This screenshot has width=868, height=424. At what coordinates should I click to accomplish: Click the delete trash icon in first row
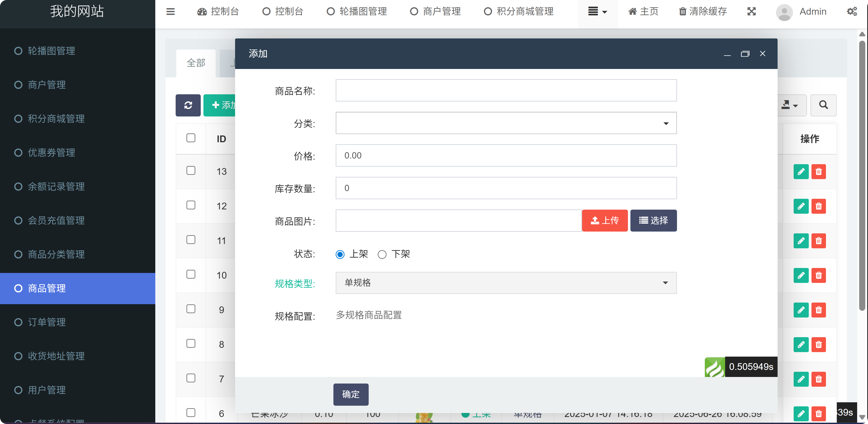point(819,172)
